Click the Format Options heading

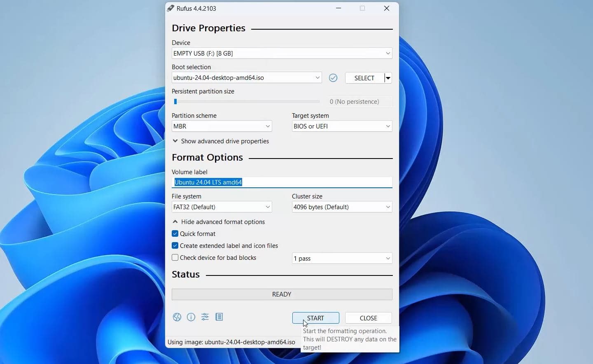coord(208,157)
